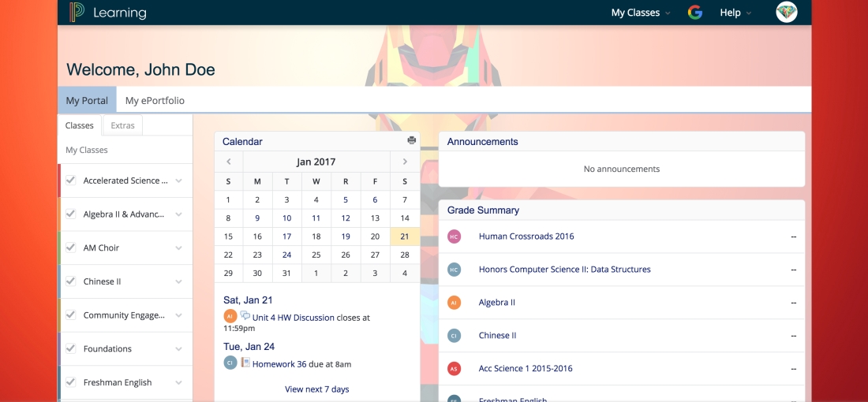Select January 19 on the calendar
This screenshot has height=402, width=868.
pos(346,236)
